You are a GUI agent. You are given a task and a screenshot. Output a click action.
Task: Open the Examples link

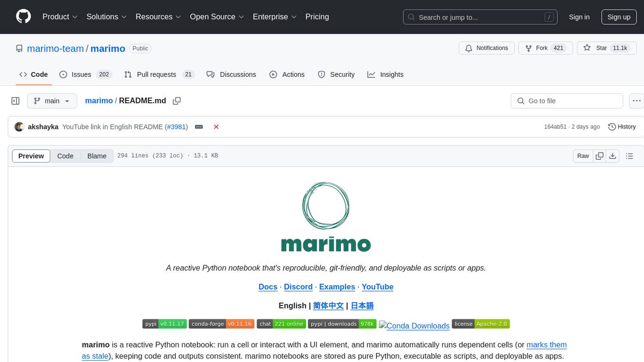tap(337, 287)
